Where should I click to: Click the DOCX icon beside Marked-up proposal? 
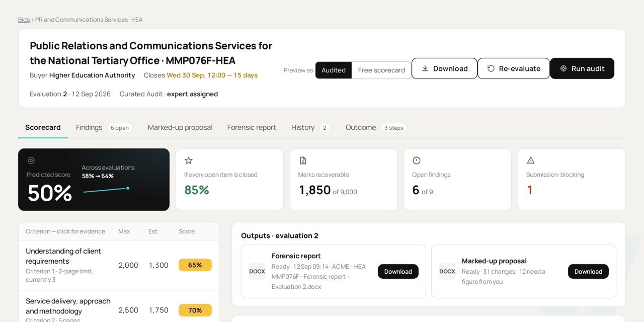(447, 271)
